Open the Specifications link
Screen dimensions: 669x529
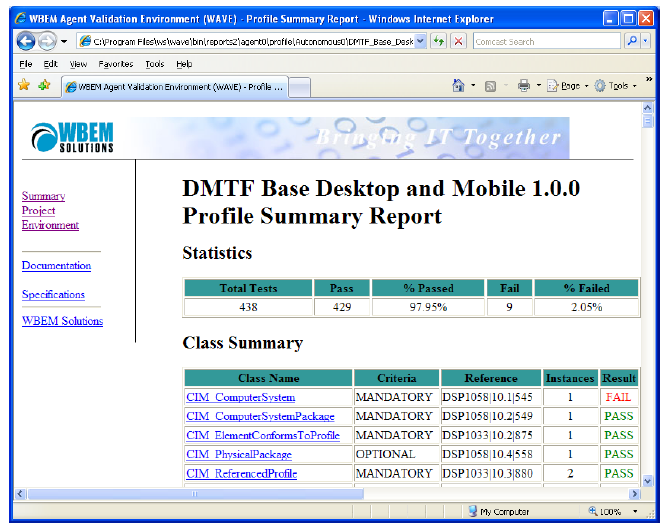pos(53,294)
